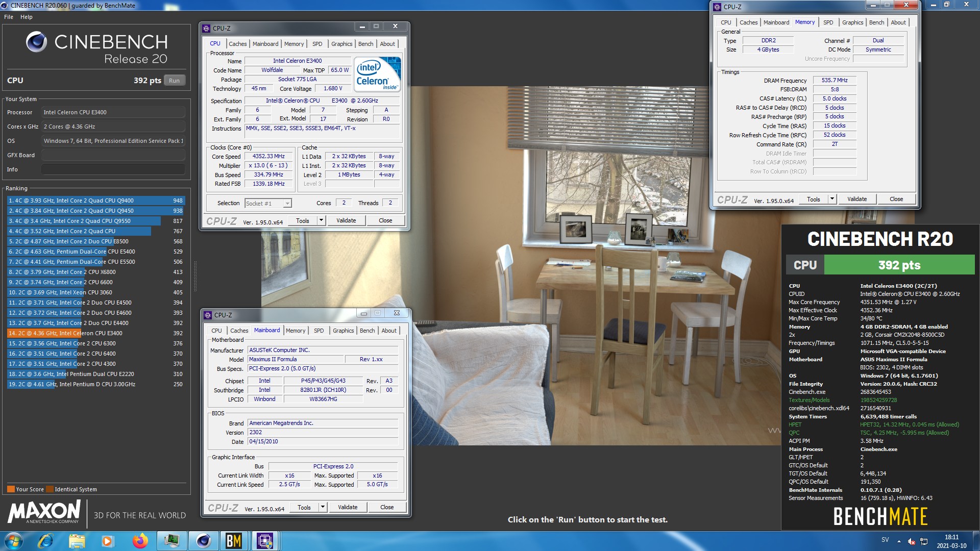Click the network tray icon

(924, 541)
